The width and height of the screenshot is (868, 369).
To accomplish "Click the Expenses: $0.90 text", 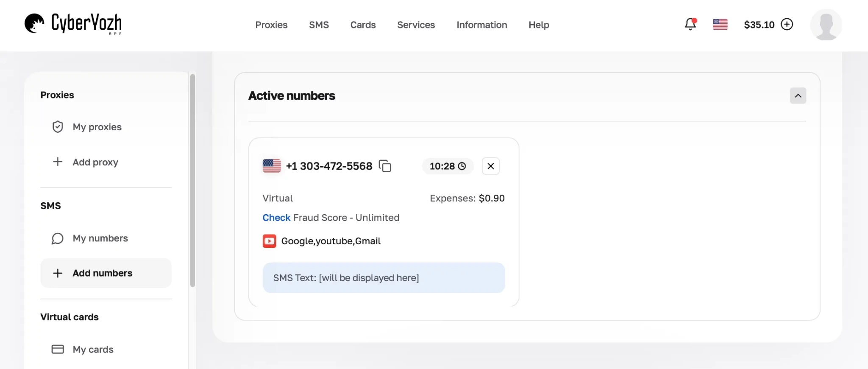I will (x=467, y=198).
